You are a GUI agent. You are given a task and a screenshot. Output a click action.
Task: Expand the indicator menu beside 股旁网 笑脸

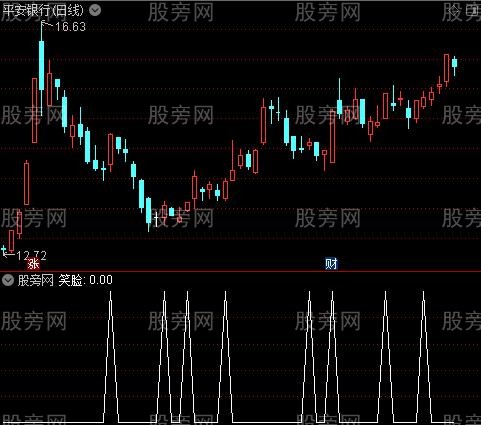coord(8,280)
